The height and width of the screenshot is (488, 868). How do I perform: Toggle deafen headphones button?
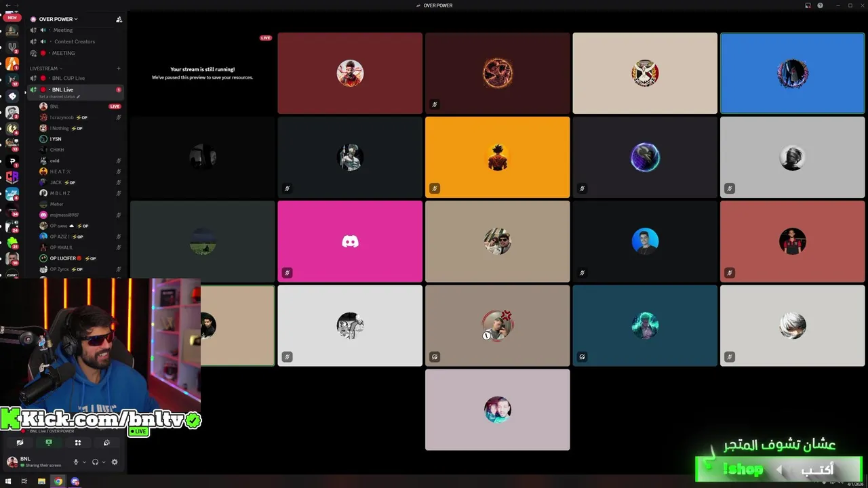coord(95,462)
